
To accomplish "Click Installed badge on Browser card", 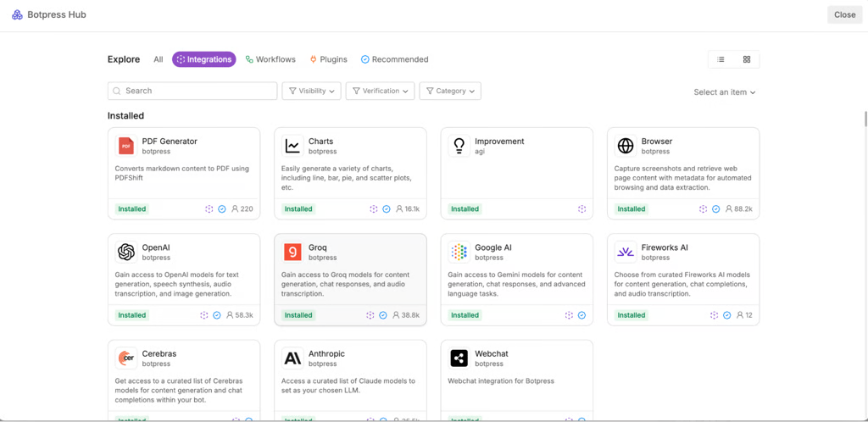I will point(632,209).
